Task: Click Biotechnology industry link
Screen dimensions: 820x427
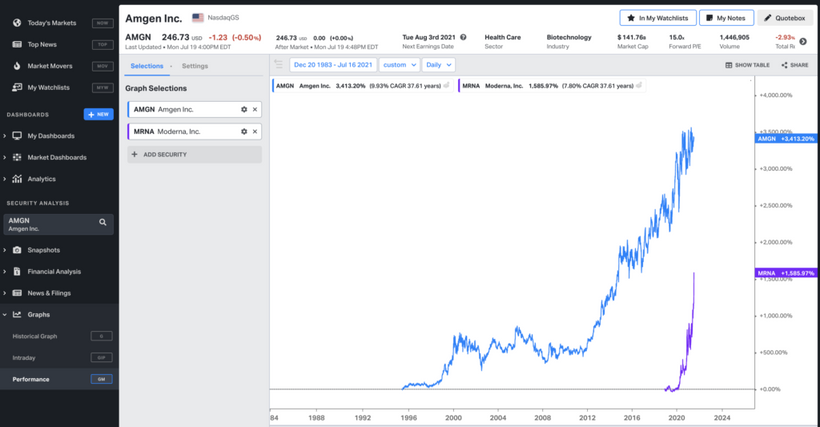Action: tap(569, 37)
